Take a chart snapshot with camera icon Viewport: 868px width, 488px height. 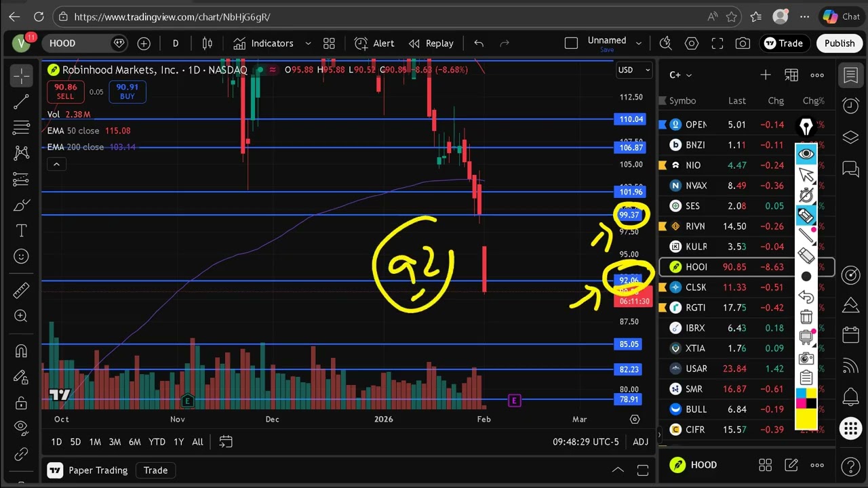(743, 43)
